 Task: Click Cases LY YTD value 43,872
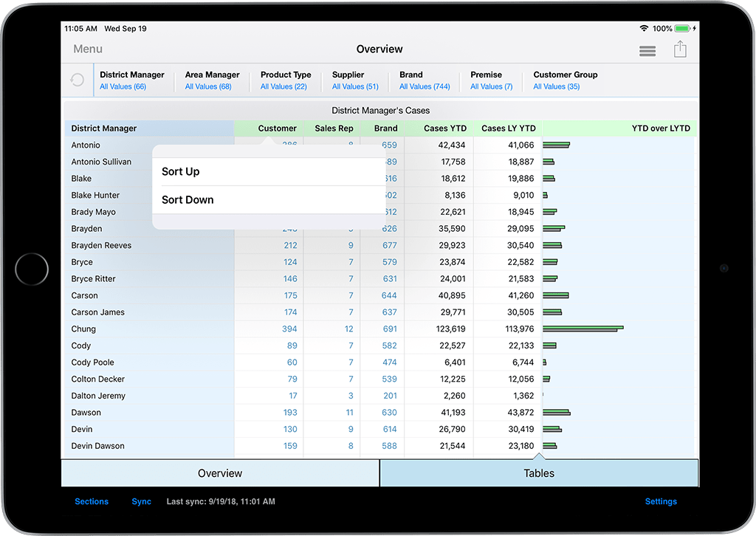[520, 413]
